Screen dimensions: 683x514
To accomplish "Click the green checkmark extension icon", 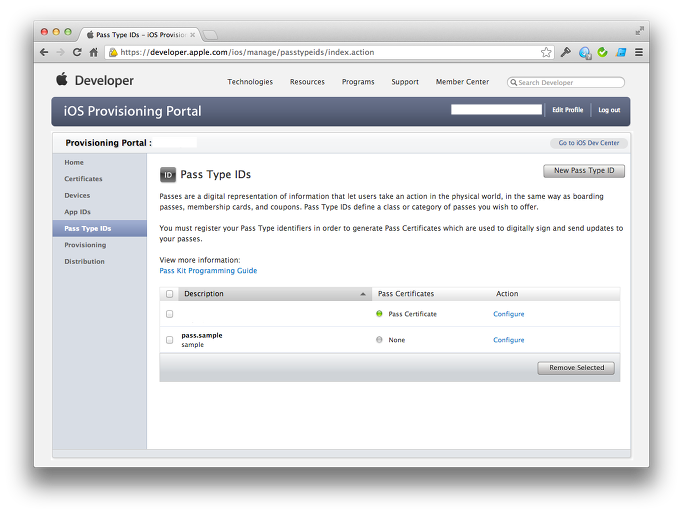I will pyautogui.click(x=602, y=52).
